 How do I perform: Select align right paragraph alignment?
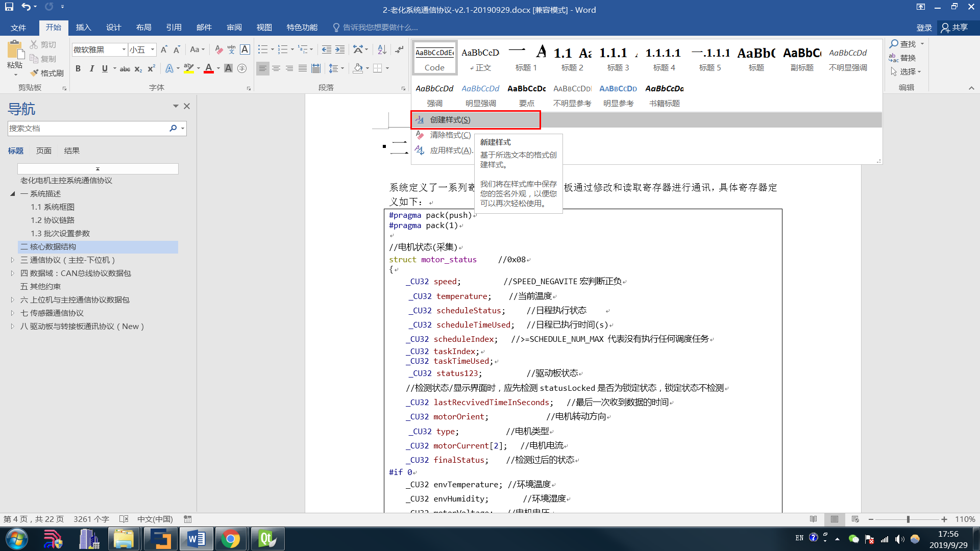click(x=289, y=68)
